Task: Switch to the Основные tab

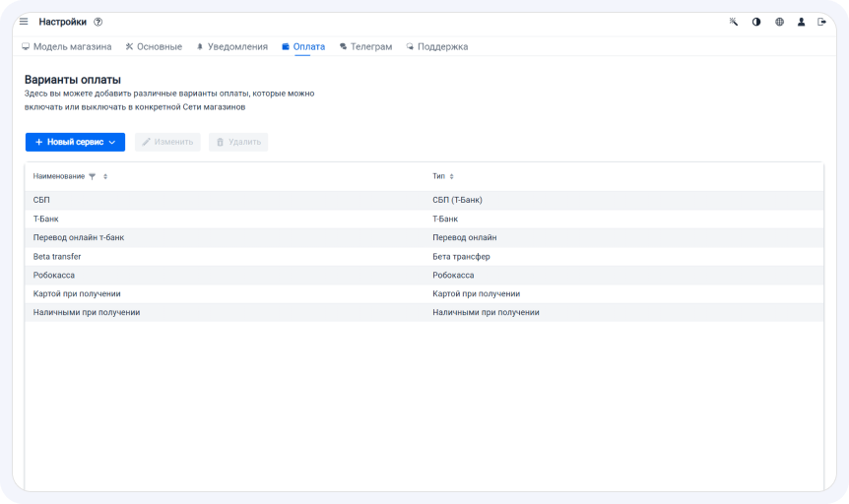Action: coord(154,46)
